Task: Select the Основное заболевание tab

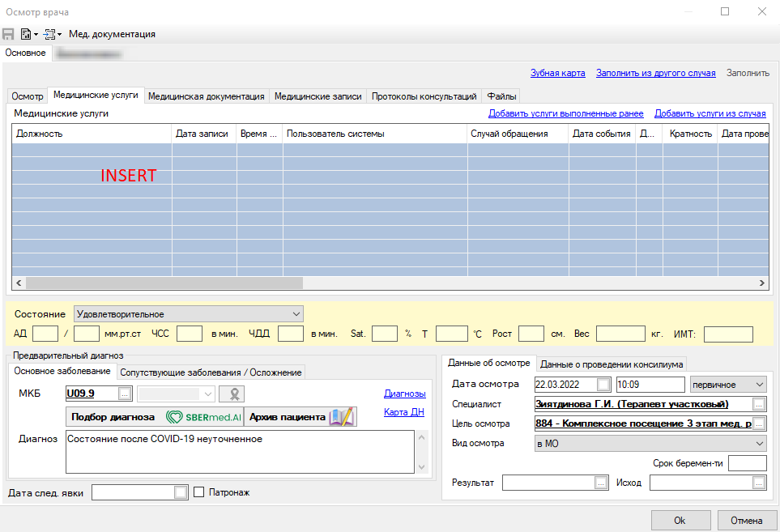Action: pyautogui.click(x=62, y=371)
